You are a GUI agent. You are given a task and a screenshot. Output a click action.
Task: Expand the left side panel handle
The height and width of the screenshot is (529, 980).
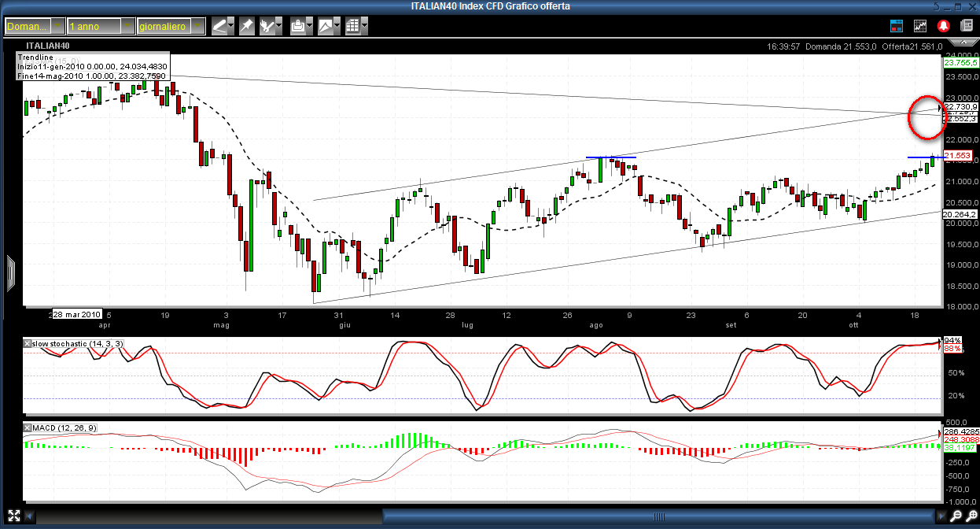pyautogui.click(x=10, y=273)
